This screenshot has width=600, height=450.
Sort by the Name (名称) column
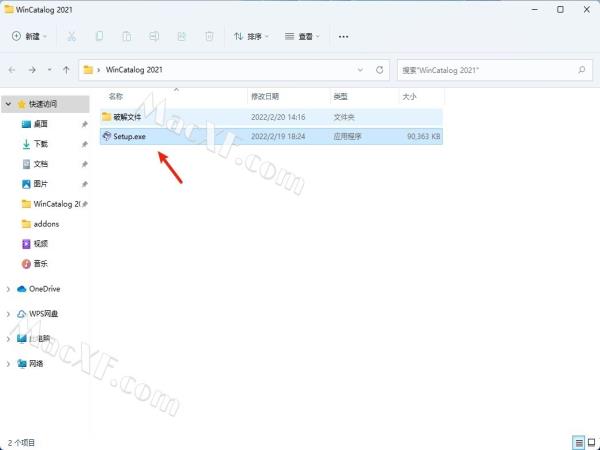116,96
